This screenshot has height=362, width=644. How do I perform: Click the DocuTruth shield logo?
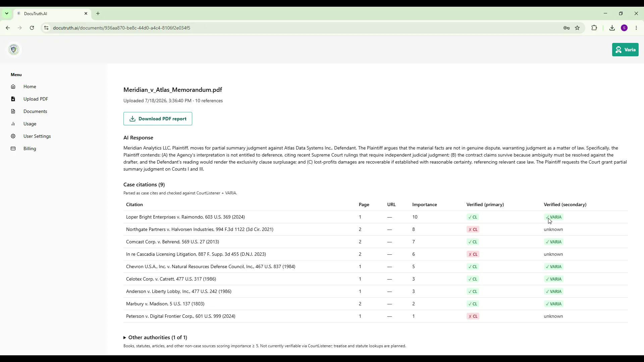pos(14,50)
